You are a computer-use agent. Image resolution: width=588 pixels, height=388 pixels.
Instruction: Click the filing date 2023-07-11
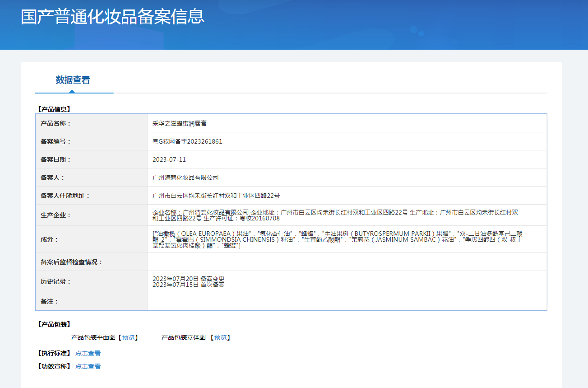(x=169, y=159)
